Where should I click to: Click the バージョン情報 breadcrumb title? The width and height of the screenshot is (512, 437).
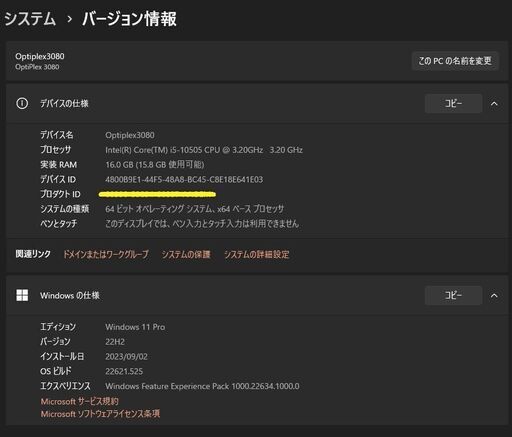[129, 19]
